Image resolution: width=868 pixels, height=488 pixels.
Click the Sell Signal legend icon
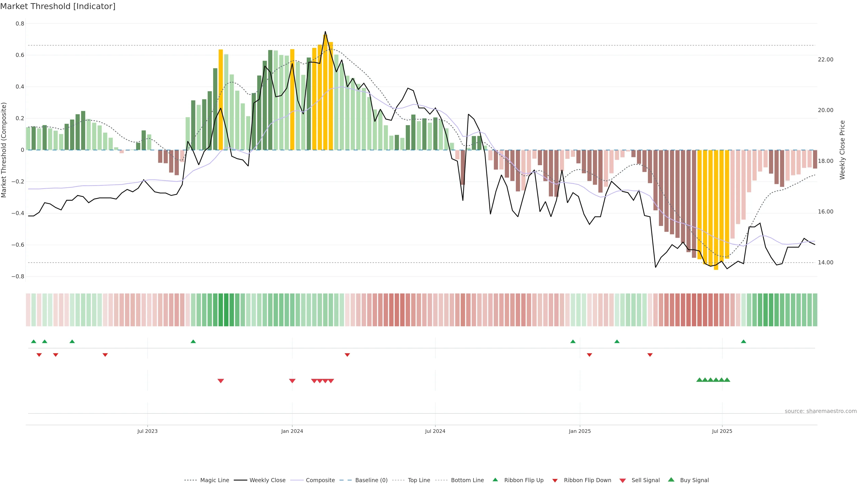coord(623,480)
